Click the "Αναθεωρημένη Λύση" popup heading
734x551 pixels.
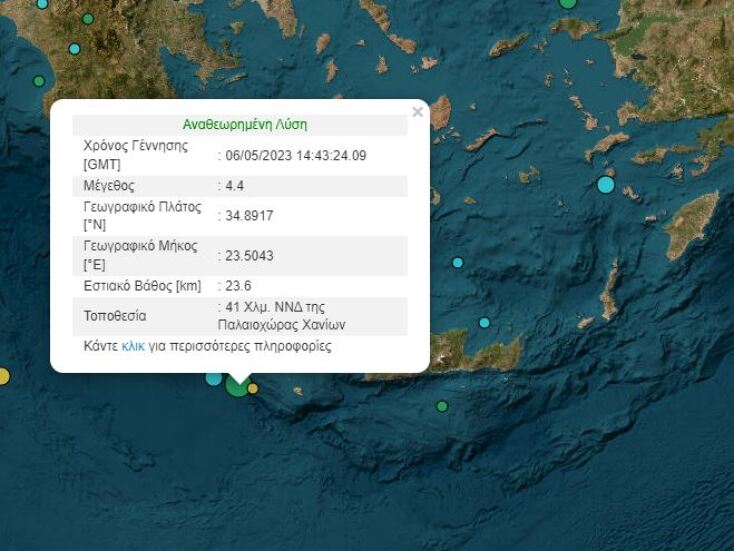tap(244, 125)
